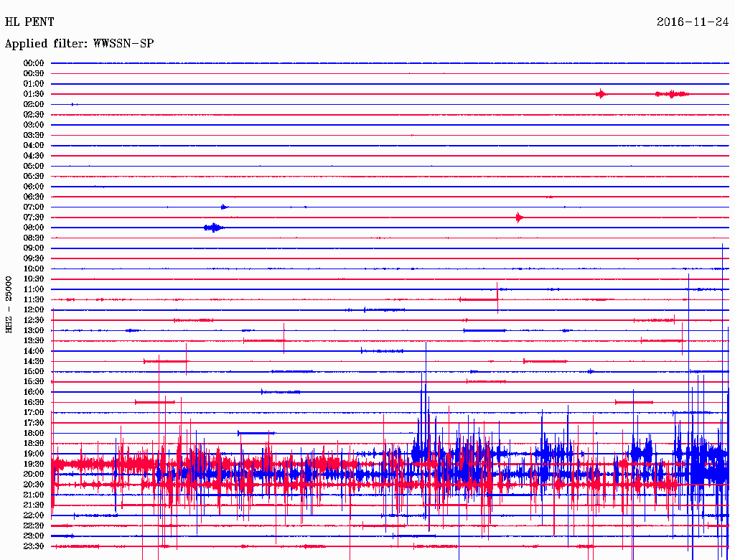The height and width of the screenshot is (560, 735).
Task: Select the 04:00 time label
Action: [34, 146]
